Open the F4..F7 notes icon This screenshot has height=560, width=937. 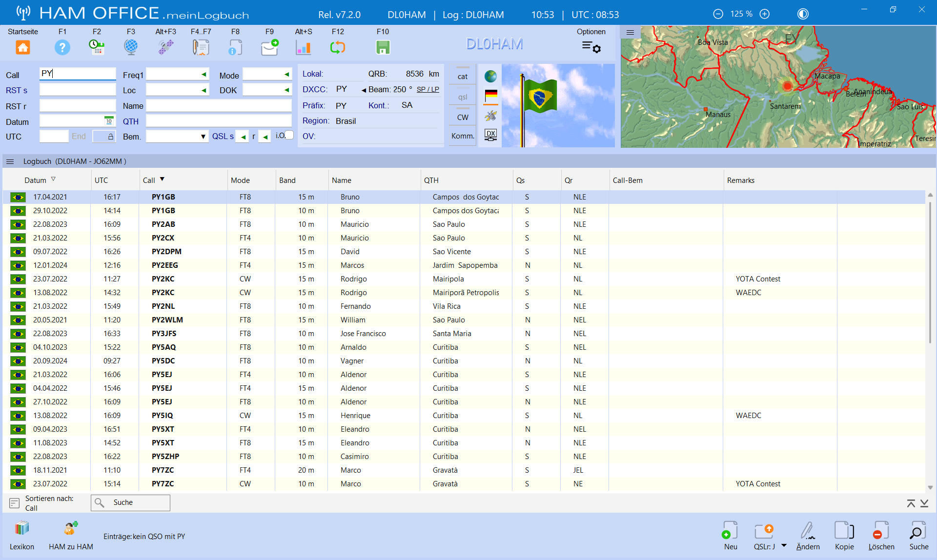201,47
